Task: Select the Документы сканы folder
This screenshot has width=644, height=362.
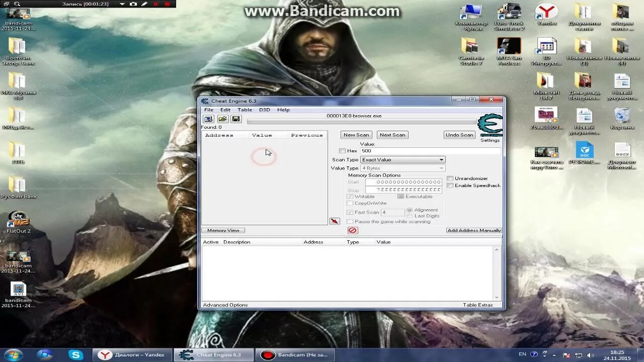Action: 584,17
